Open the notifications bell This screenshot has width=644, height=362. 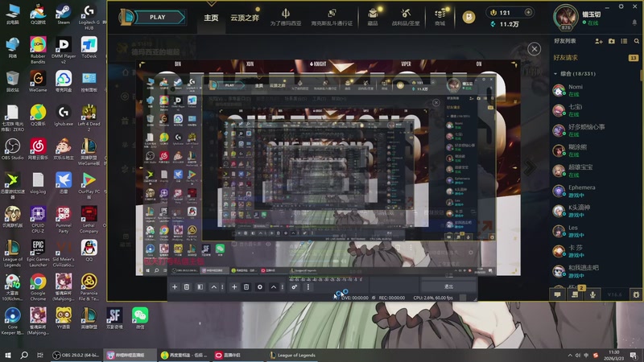point(634,23)
